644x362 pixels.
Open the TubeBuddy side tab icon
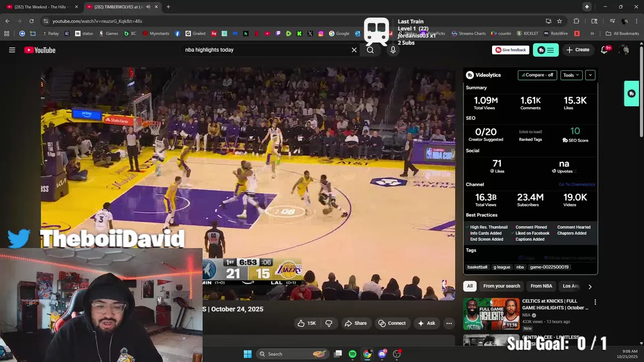tap(631, 94)
